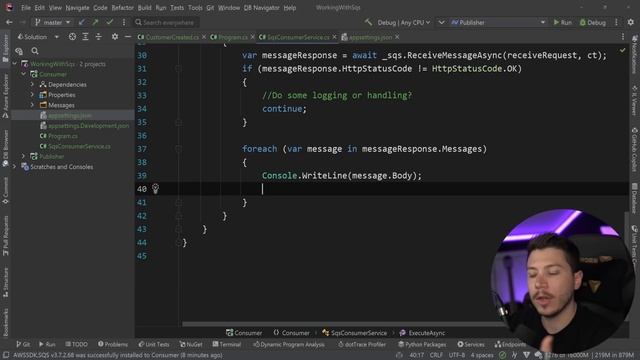Image resolution: width=640 pixels, height=360 pixels.
Task: Click the lightbulb quick-fix icon on line 40
Action: click(156, 189)
